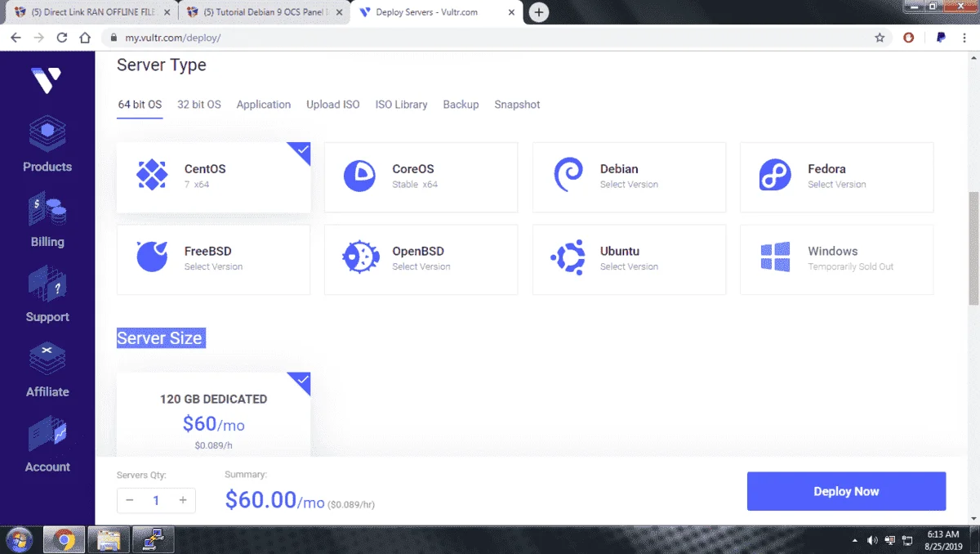Go to browser home icon
Viewport: 980px width, 554px height.
(x=85, y=38)
